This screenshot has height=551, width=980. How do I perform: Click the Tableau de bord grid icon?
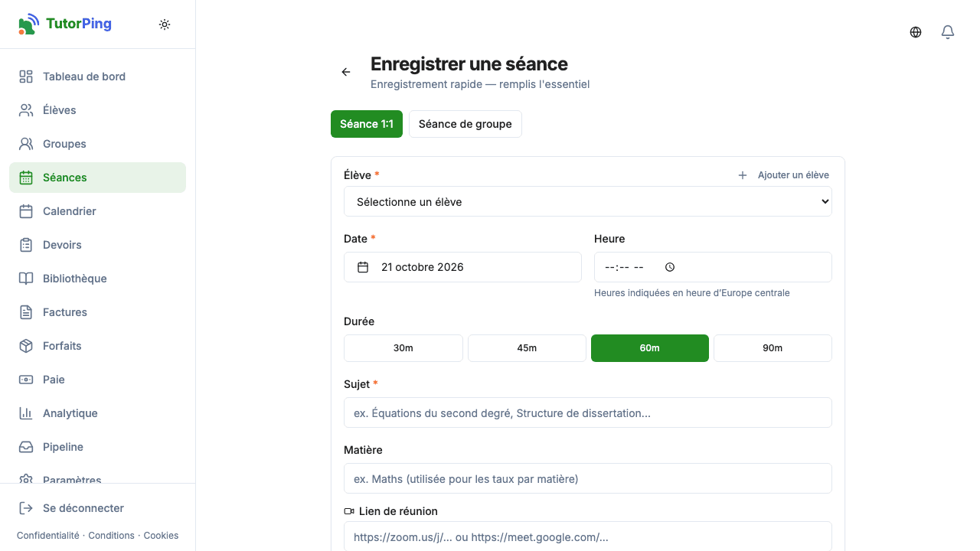pos(26,77)
